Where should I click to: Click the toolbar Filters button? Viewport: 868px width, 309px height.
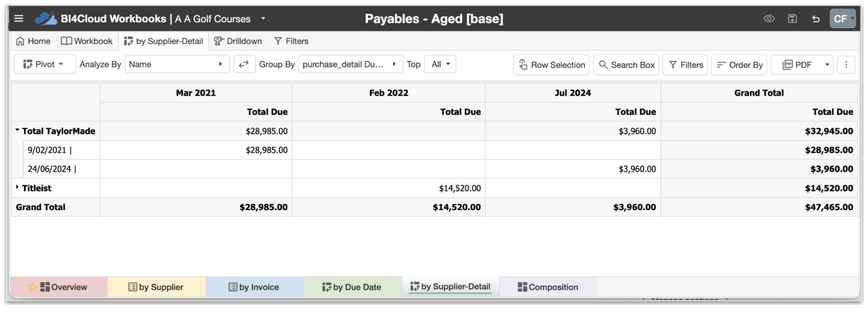[685, 65]
